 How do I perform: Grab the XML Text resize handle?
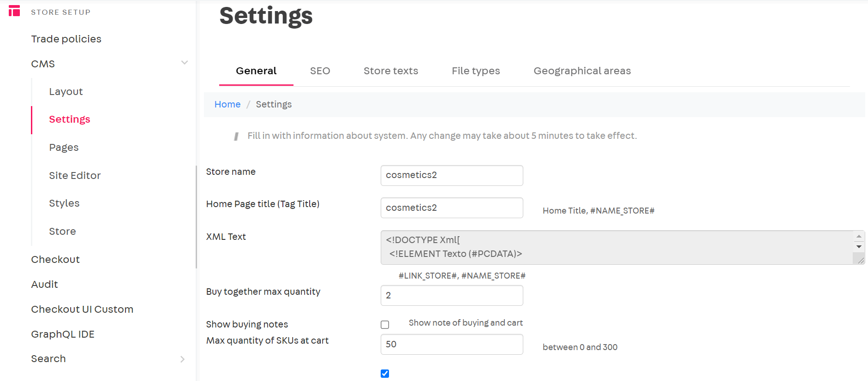point(860,260)
